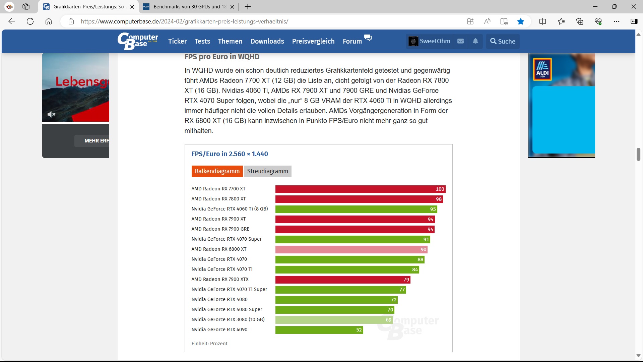Open browser Settings and more menu
This screenshot has width=644, height=362.
[x=617, y=21]
